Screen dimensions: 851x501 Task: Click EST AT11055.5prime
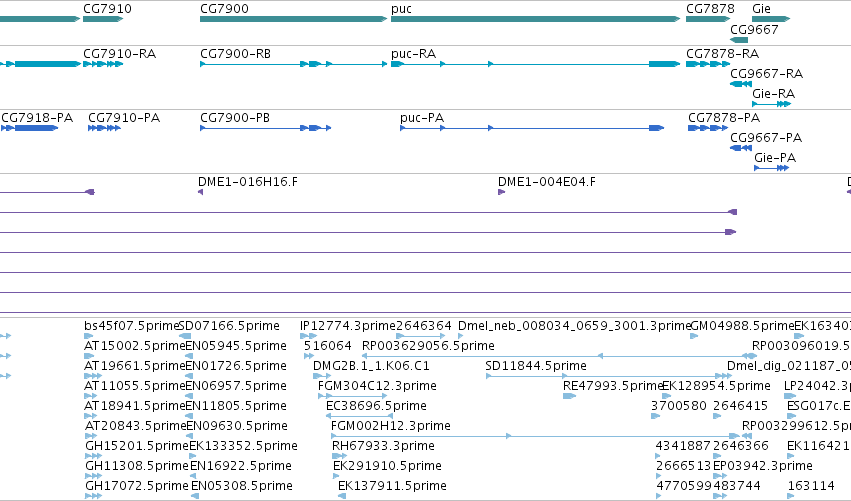pyautogui.click(x=135, y=386)
